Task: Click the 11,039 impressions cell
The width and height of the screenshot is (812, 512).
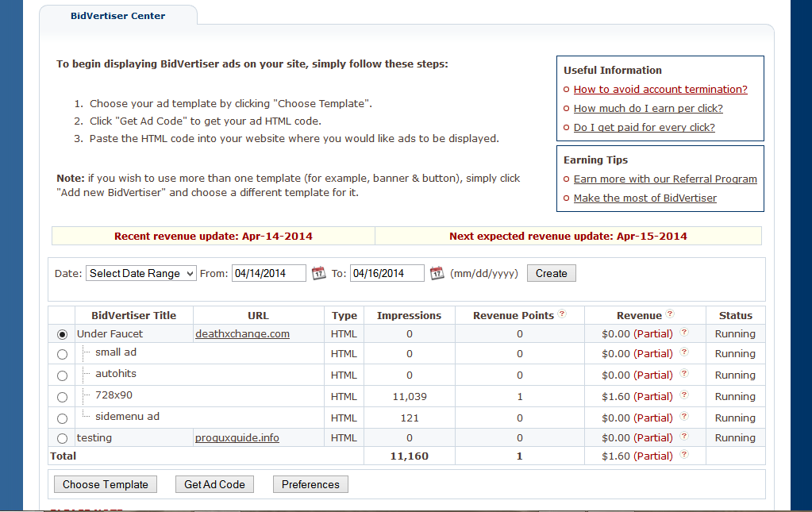Action: [410, 397]
